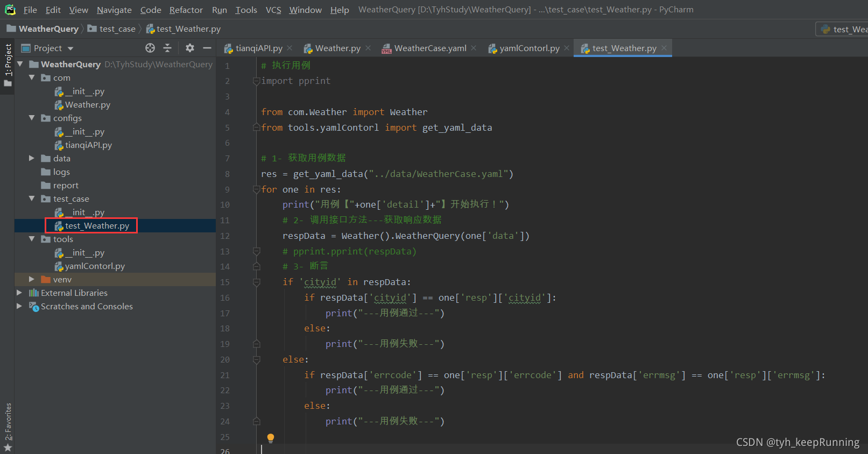Select the report folder
The image size is (868, 454).
click(x=66, y=185)
